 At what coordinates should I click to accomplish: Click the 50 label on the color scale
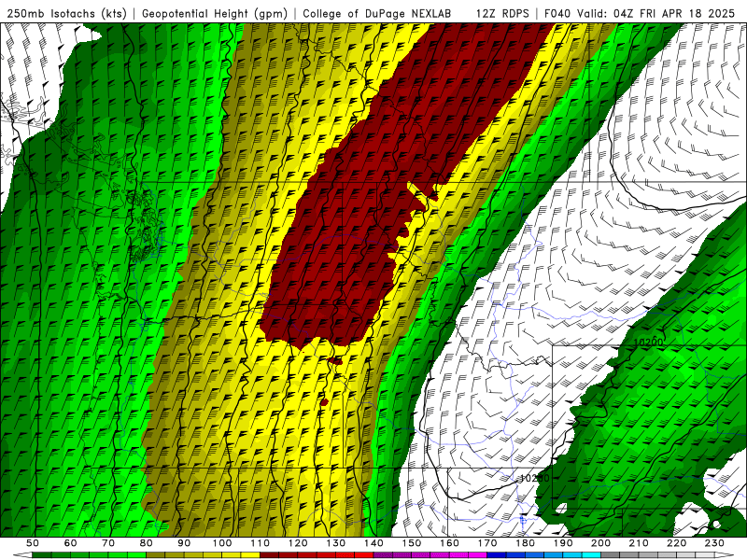(33, 543)
